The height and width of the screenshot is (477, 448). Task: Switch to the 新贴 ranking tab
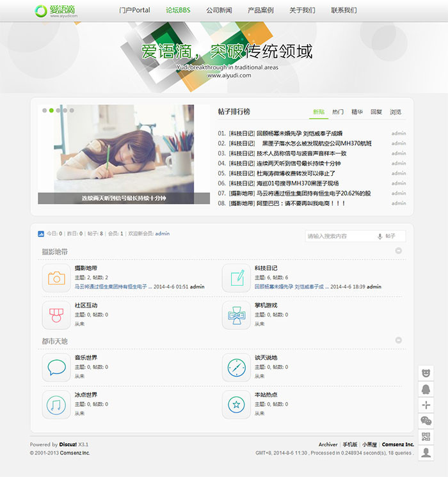pyautogui.click(x=319, y=112)
